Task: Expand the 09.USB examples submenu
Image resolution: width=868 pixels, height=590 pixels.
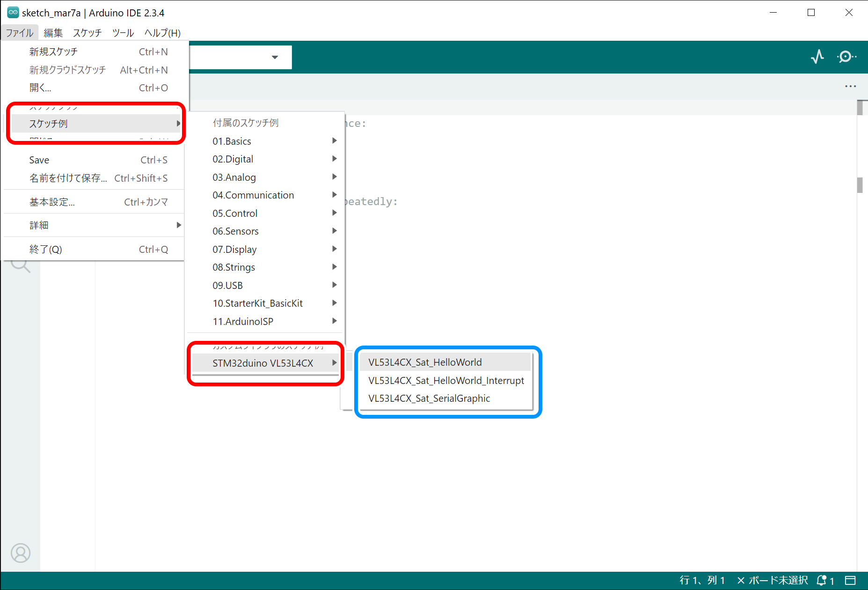Action: 266,285
